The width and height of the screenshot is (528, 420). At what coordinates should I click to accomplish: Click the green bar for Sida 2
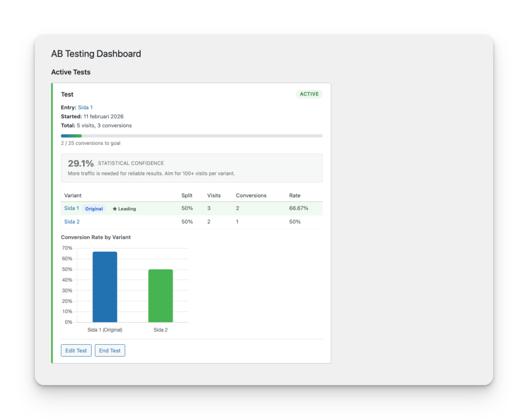point(160,295)
